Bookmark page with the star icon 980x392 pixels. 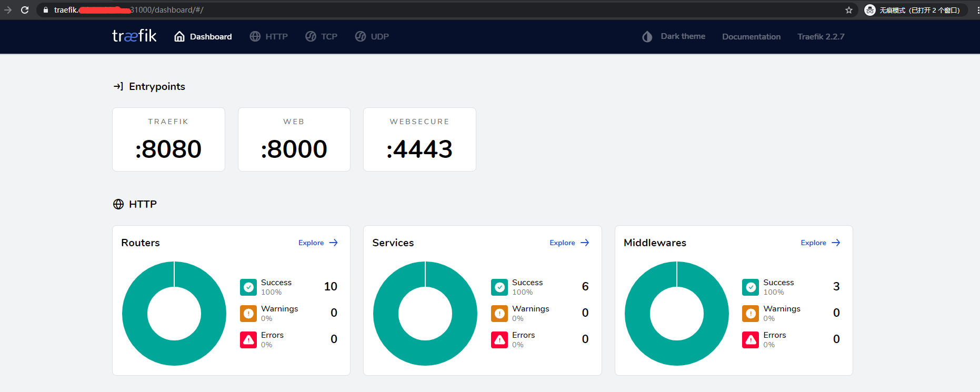point(849,10)
